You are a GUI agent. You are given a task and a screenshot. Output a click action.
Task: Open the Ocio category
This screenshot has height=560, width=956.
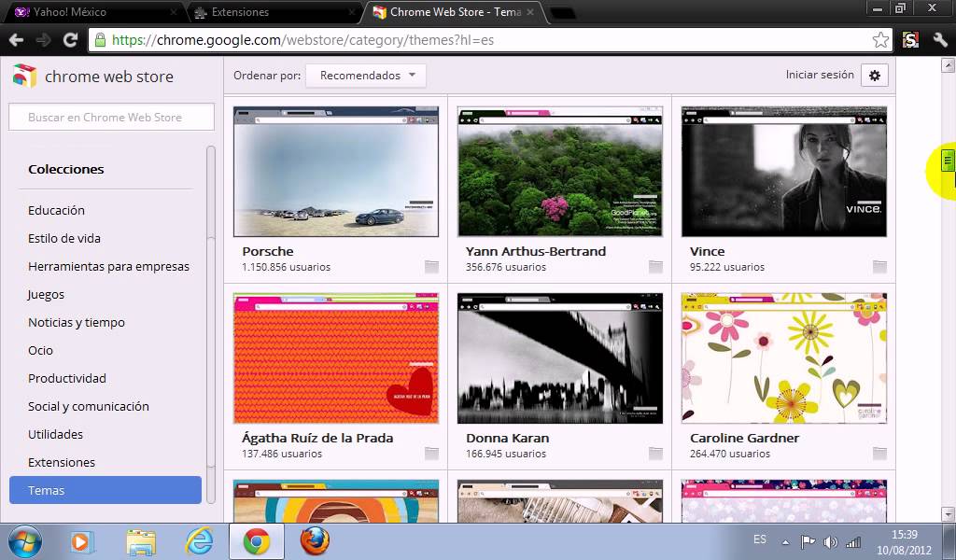click(40, 350)
